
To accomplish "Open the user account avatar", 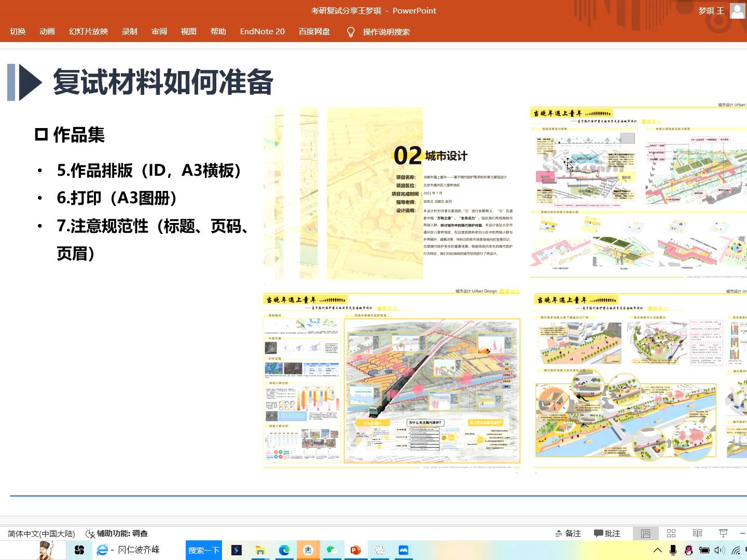I will click(x=738, y=11).
